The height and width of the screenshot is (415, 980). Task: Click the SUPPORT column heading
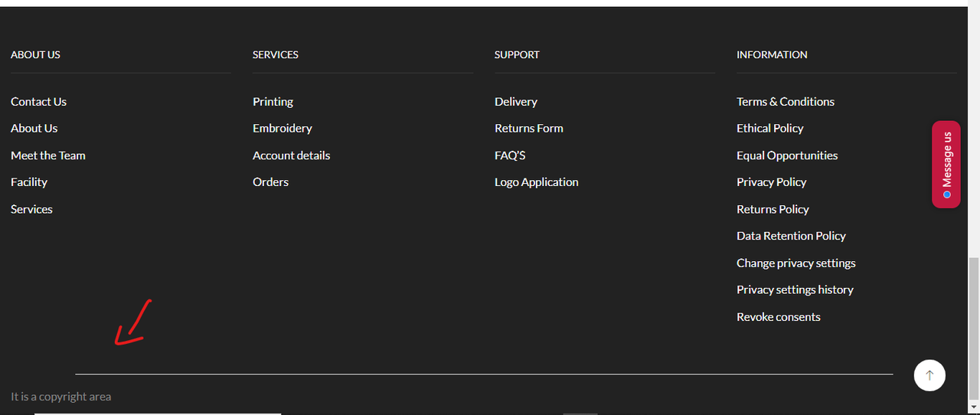[517, 55]
